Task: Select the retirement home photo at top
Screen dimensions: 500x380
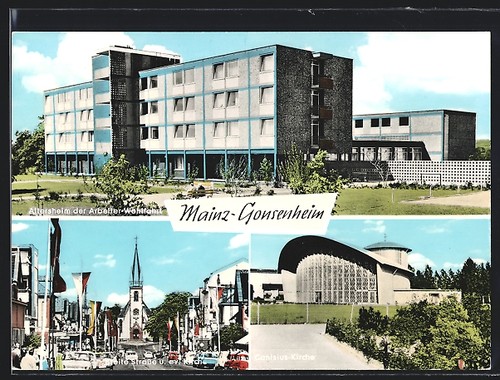Action: [x=251, y=123]
